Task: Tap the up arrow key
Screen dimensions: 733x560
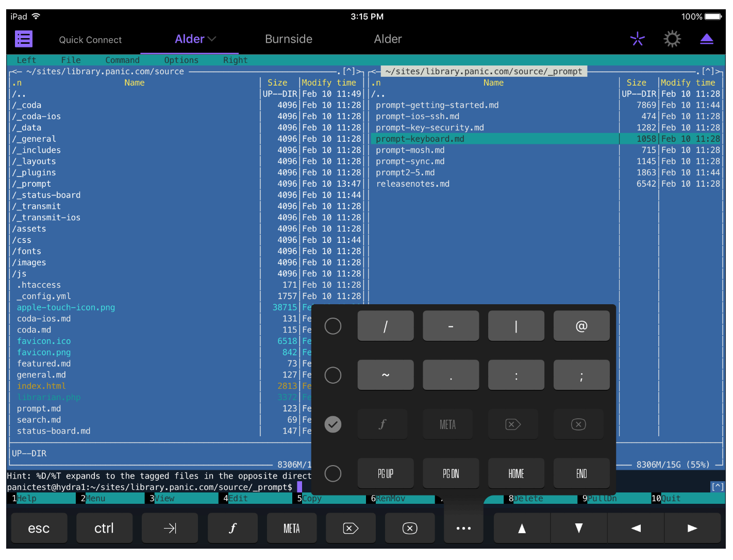Action: click(x=522, y=528)
